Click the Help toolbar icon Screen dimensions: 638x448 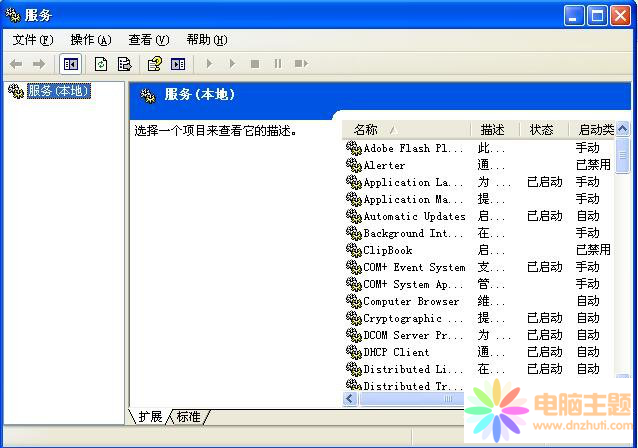point(154,64)
